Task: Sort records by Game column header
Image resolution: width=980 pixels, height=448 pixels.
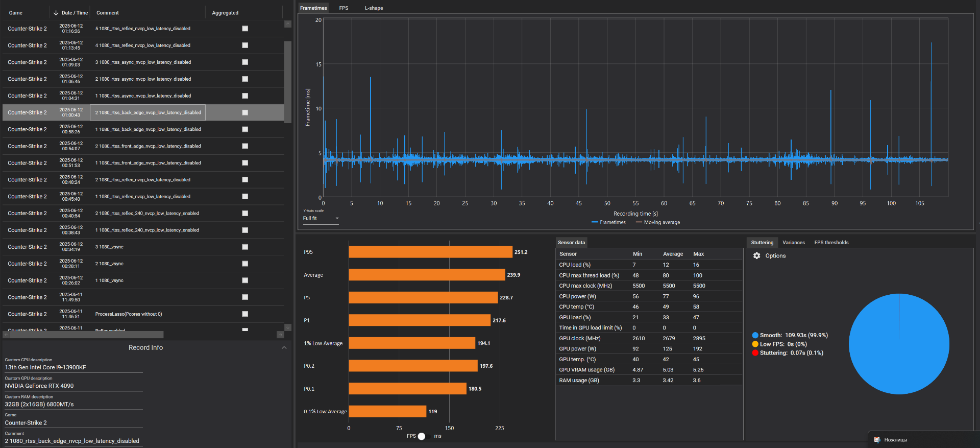Action: pos(15,13)
